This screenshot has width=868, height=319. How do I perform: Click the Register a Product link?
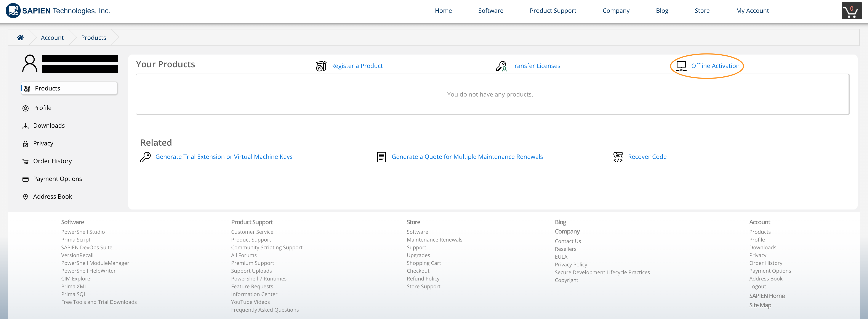[x=357, y=66]
